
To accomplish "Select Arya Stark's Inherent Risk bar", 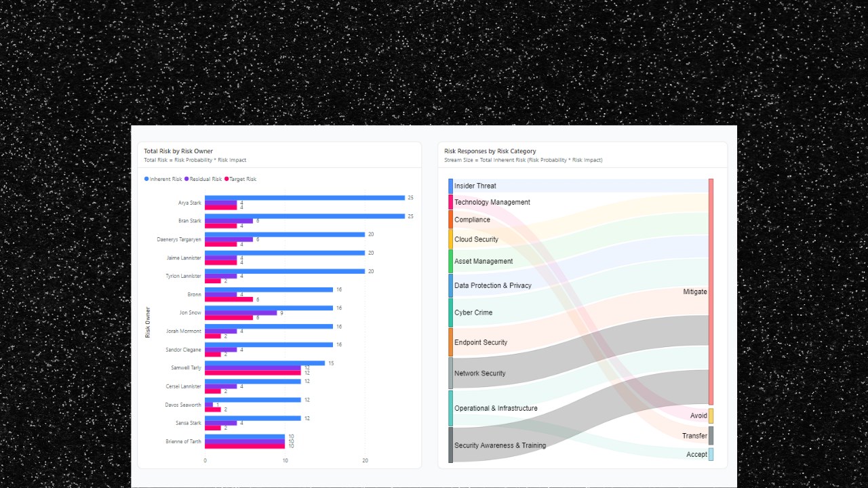I will (x=305, y=197).
